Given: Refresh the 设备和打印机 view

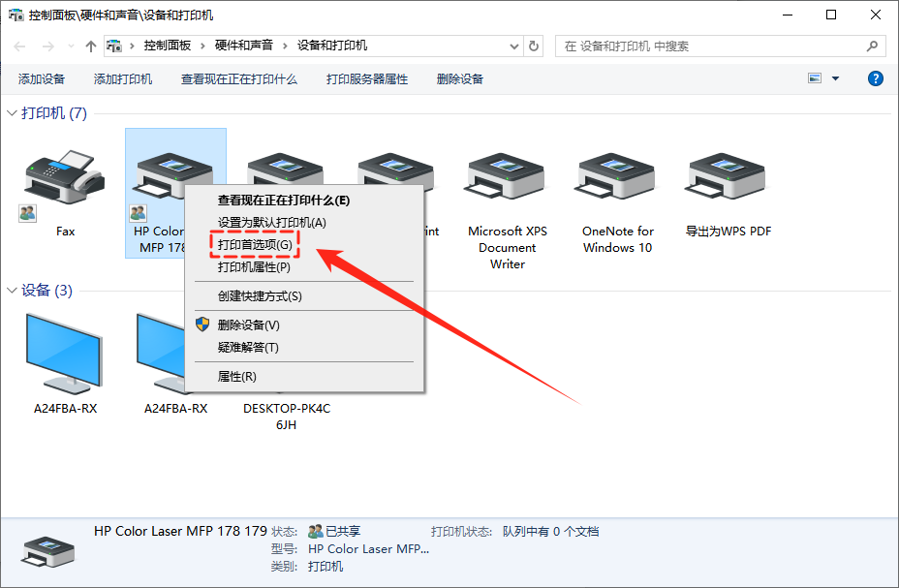Looking at the screenshot, I should [534, 46].
